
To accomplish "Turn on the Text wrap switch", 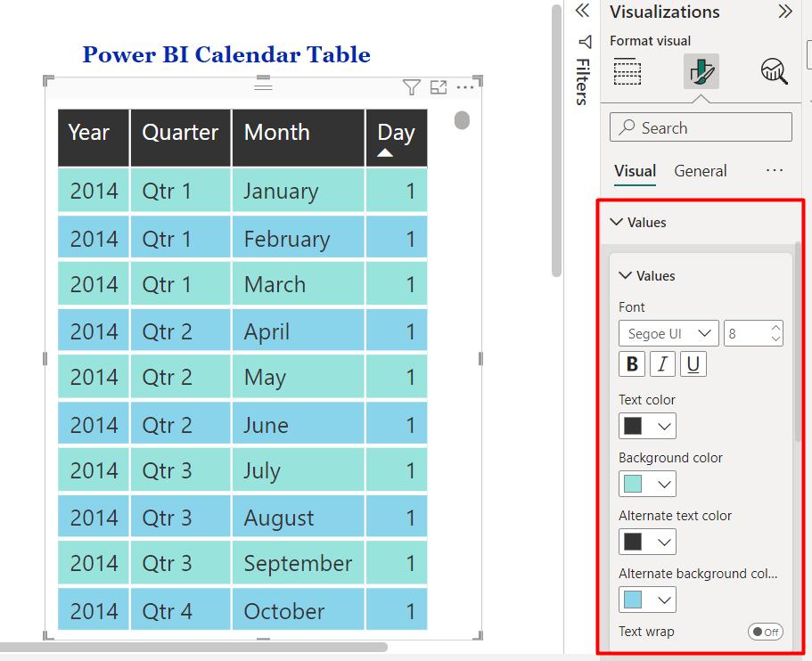I will [x=765, y=632].
